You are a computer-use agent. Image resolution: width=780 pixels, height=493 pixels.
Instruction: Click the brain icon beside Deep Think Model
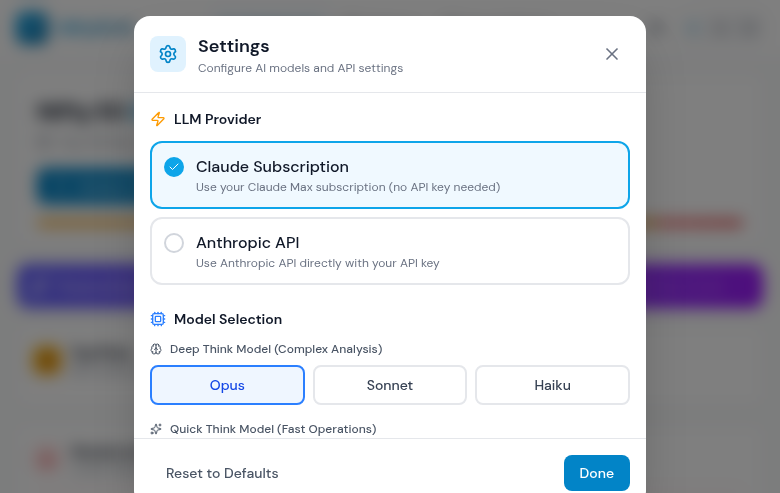(156, 349)
